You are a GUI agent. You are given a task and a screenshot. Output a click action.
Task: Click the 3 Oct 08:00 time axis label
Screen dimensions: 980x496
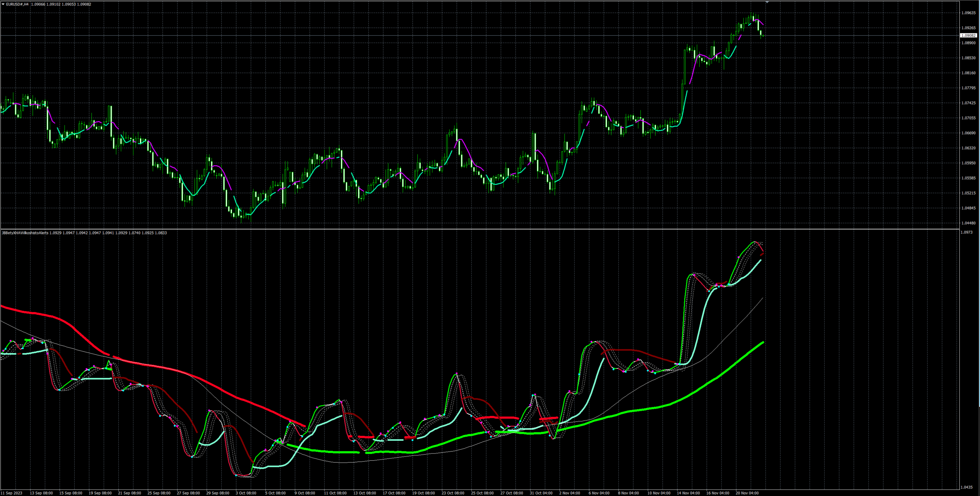pyautogui.click(x=246, y=493)
